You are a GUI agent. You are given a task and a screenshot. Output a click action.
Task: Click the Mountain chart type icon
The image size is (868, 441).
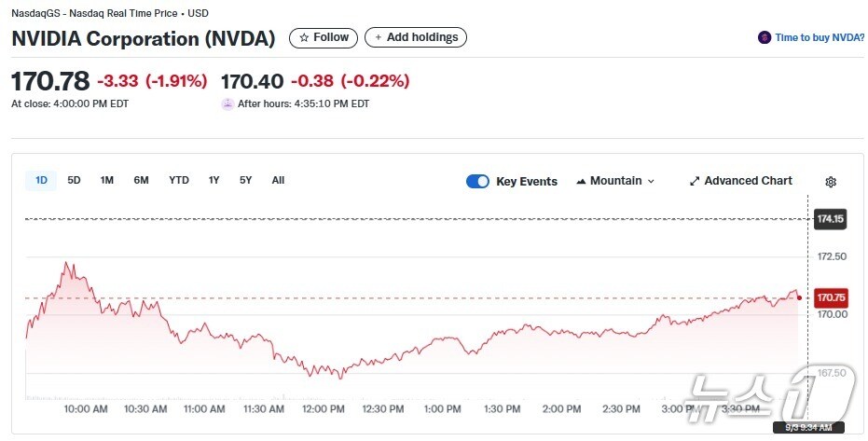582,181
